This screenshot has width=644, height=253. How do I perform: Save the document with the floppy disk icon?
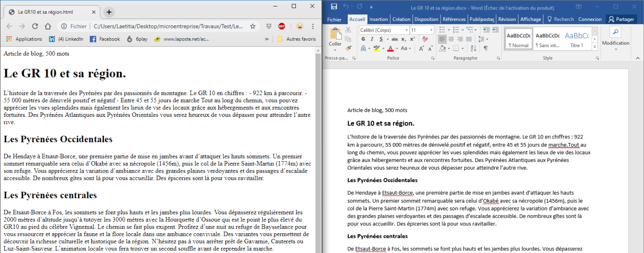point(334,7)
